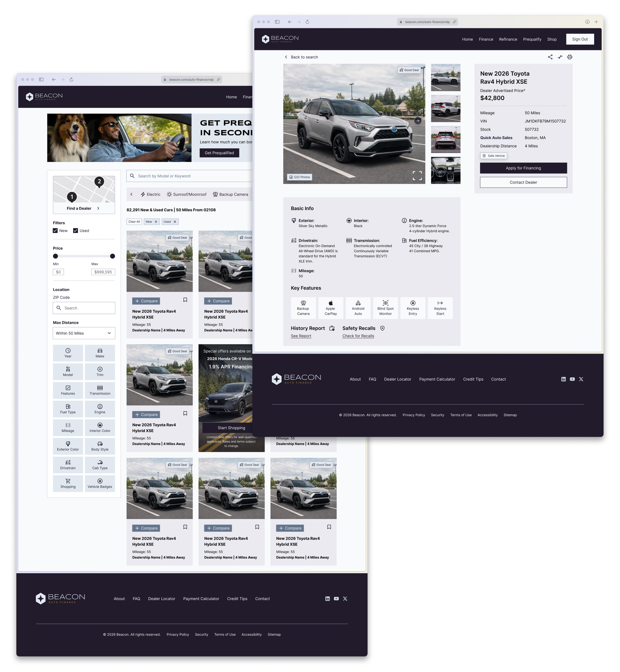620x672 pixels.
Task: Bookmark the first Toyota Rav4 listing
Action: click(185, 300)
